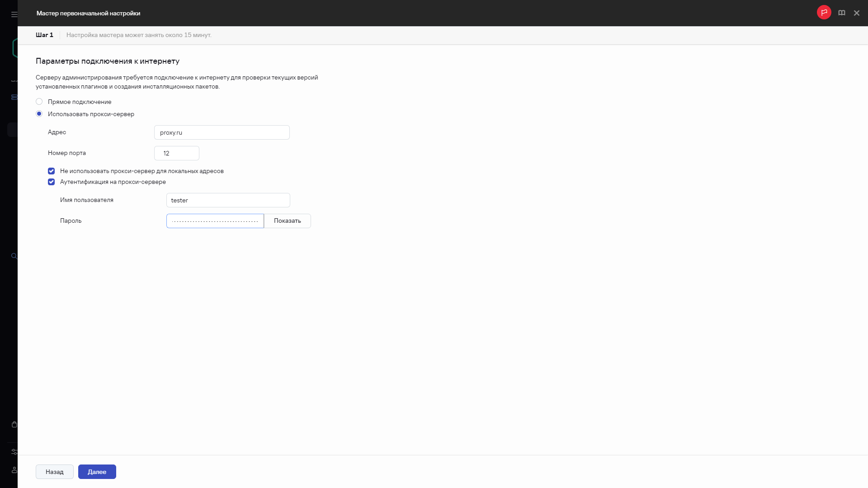This screenshot has height=488, width=868.
Task: Select the 'Использовать прокси-сервер' option
Action: 39,114
